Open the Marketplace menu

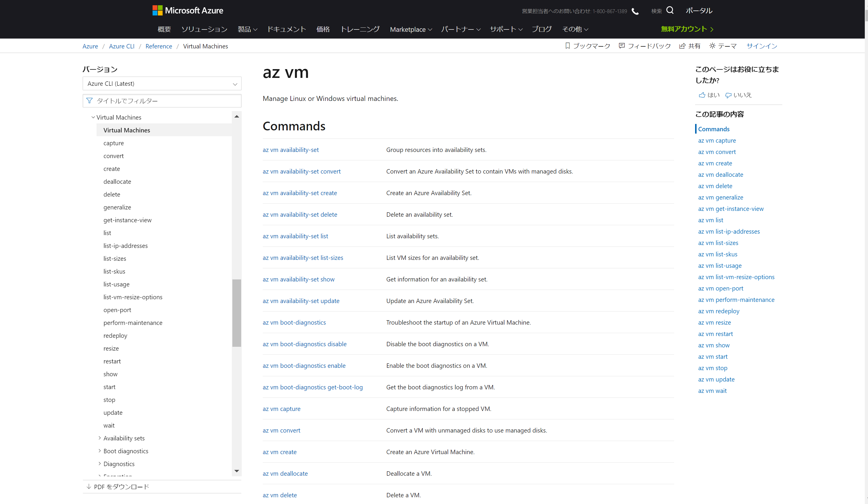411,29
